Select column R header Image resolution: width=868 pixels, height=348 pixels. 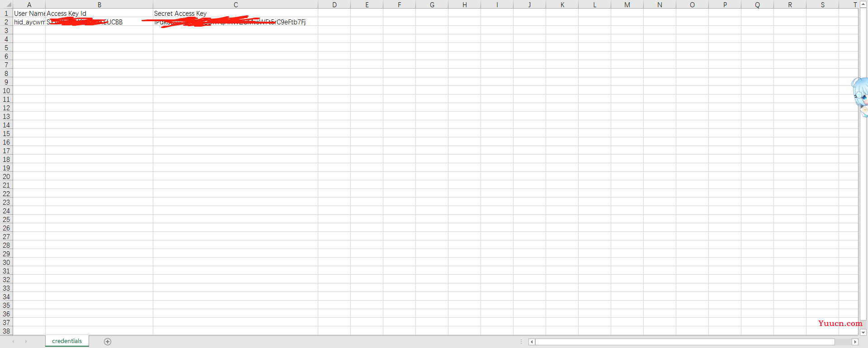pos(790,5)
